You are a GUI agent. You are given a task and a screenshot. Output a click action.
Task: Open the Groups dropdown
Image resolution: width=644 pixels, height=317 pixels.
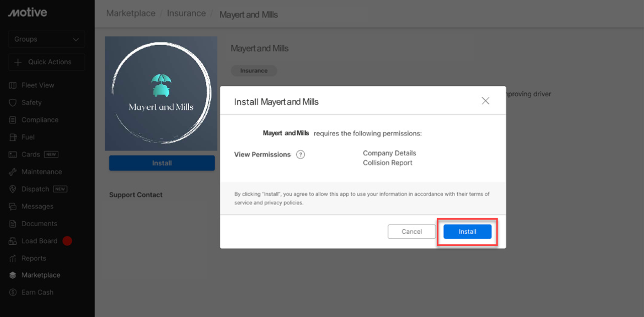coord(47,39)
